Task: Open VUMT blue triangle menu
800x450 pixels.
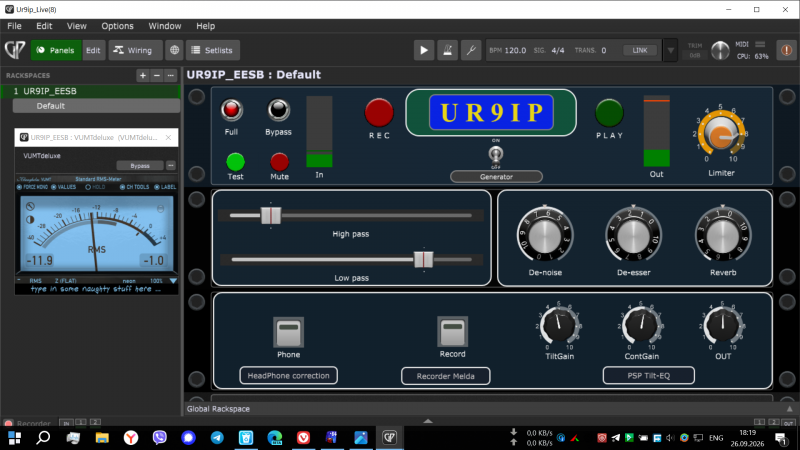Action: [x=173, y=281]
